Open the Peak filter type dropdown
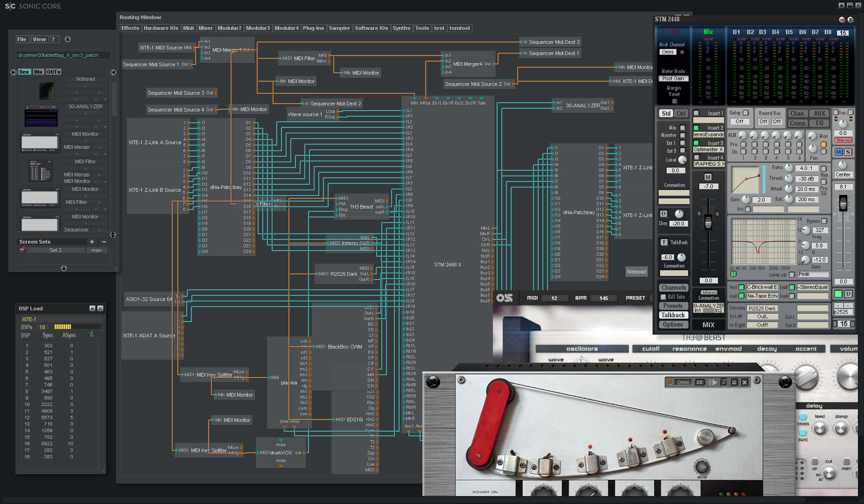 point(813,274)
